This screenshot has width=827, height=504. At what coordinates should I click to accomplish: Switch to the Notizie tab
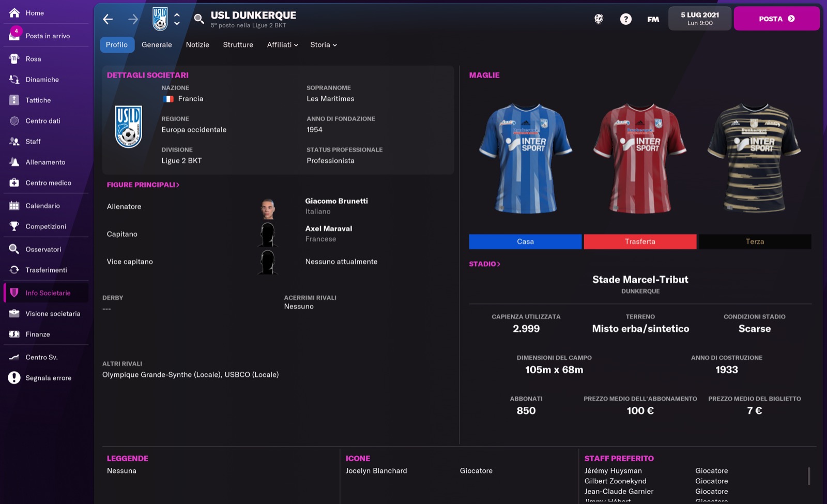(x=197, y=45)
